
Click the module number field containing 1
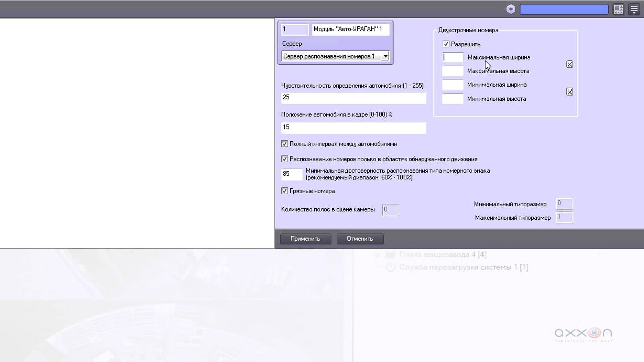click(295, 29)
